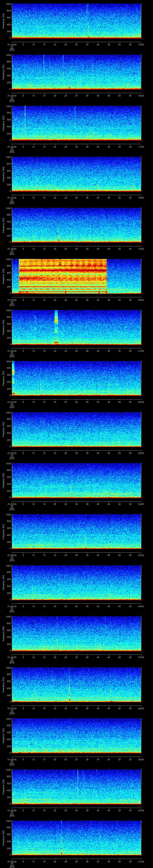
Task: Click the 25:00 end time label
Action: (x=141, y=555)
